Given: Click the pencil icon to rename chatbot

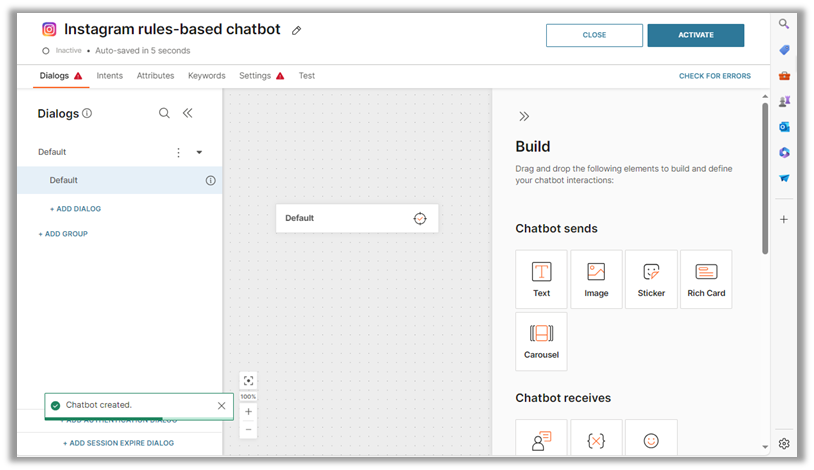Looking at the screenshot, I should click(296, 30).
